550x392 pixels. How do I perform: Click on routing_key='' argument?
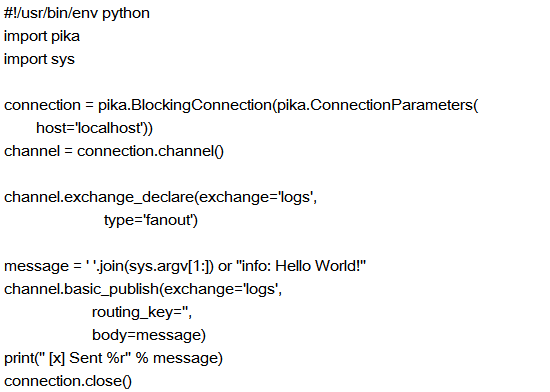coord(140,312)
